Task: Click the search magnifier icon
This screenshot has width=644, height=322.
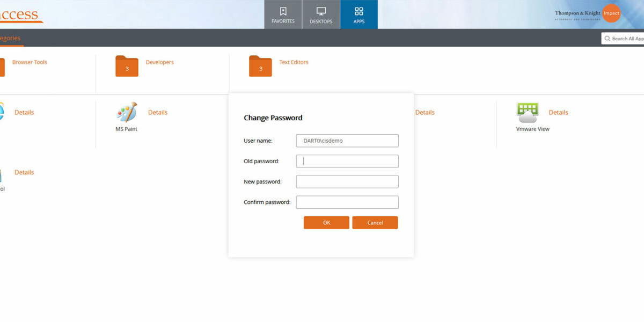Action: tap(608, 38)
